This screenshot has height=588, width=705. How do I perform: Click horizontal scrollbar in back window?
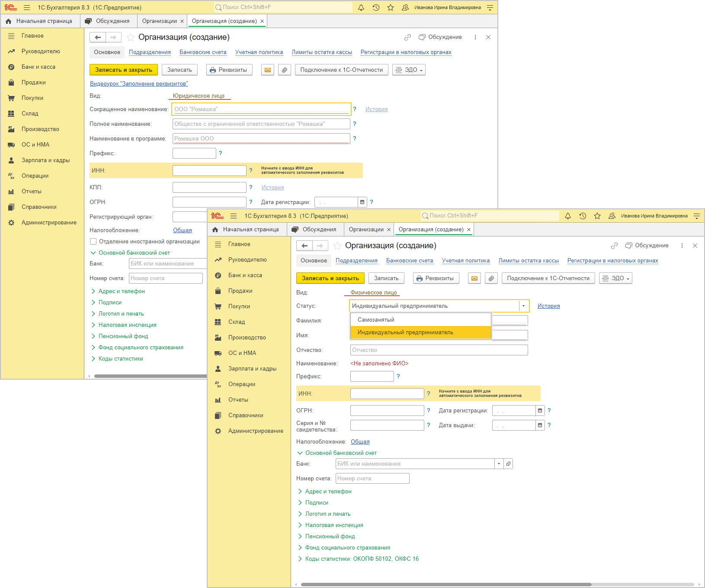pos(150,376)
